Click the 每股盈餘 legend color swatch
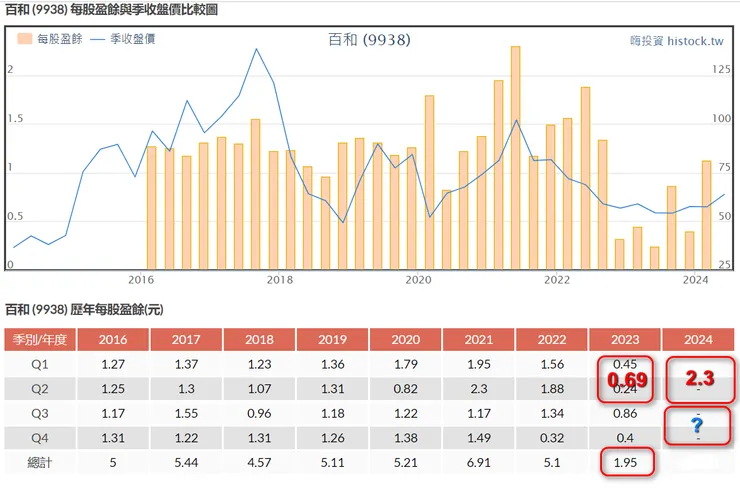The width and height of the screenshot is (740, 490). tap(25, 39)
